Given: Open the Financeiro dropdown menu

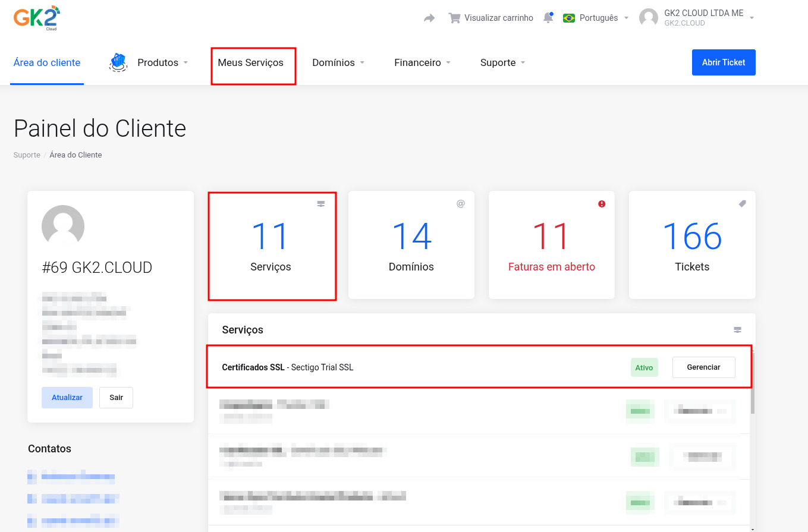Looking at the screenshot, I should pyautogui.click(x=422, y=62).
